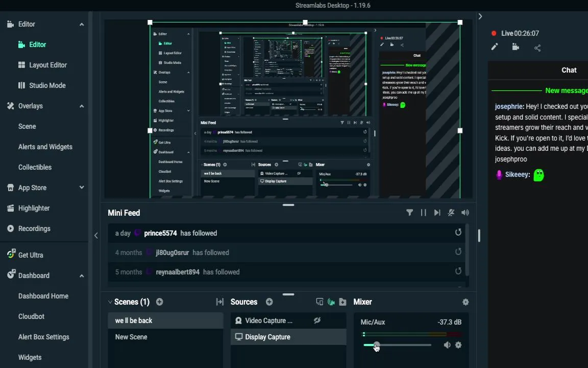The width and height of the screenshot is (588, 368).
Task: Open Alert Box Settings
Action: coord(43,337)
